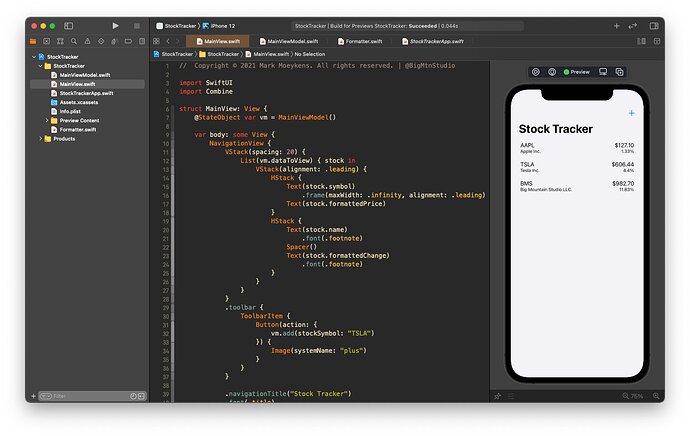Click StockTracker project in the jump bar
The width and height of the screenshot is (690, 436).
[173, 54]
